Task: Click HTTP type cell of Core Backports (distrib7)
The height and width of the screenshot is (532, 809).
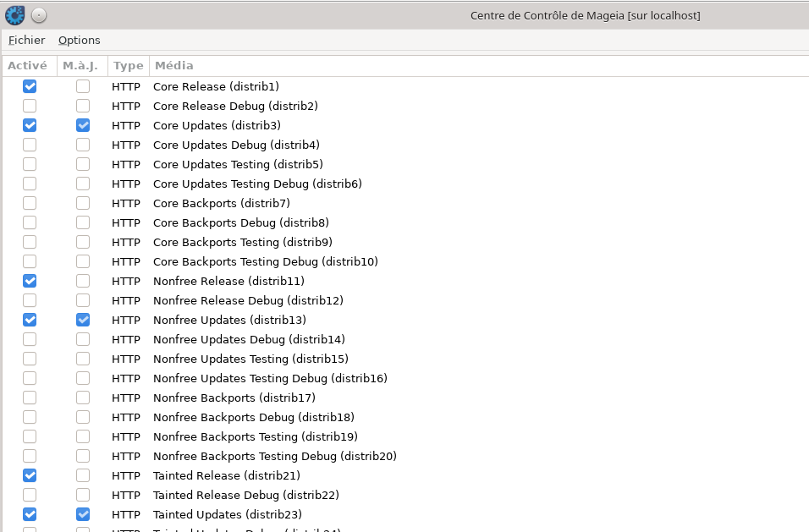Action: 126,204
